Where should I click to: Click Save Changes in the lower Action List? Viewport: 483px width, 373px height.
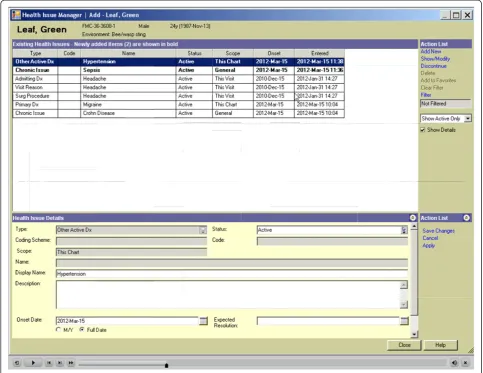coord(438,231)
